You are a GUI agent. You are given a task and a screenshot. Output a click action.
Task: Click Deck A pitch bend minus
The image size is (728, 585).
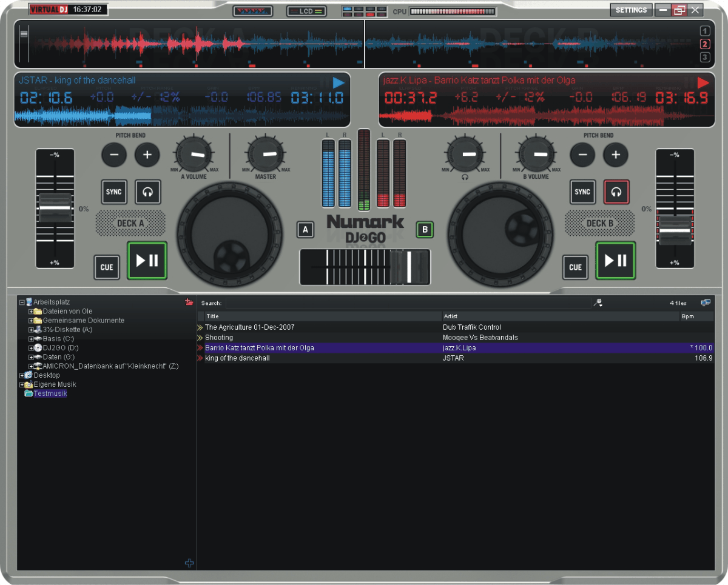pyautogui.click(x=113, y=155)
